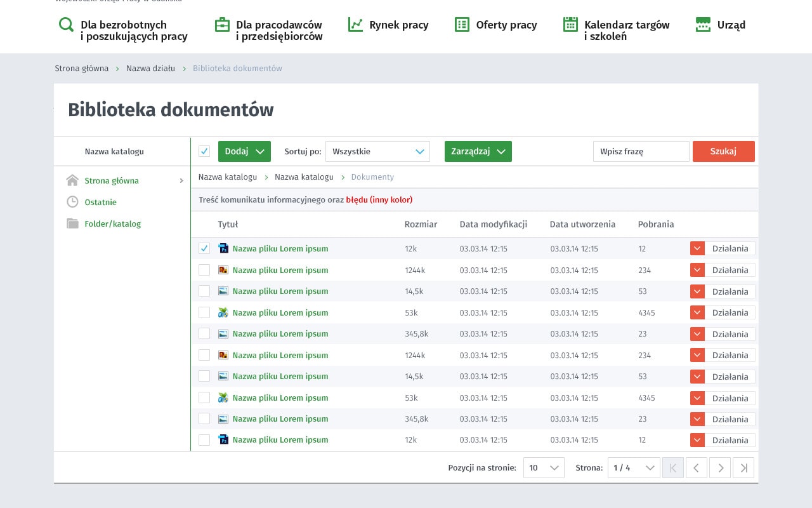Click the folder icon beside Folder/katalog
Viewport: 812px width, 508px height.
pos(72,224)
